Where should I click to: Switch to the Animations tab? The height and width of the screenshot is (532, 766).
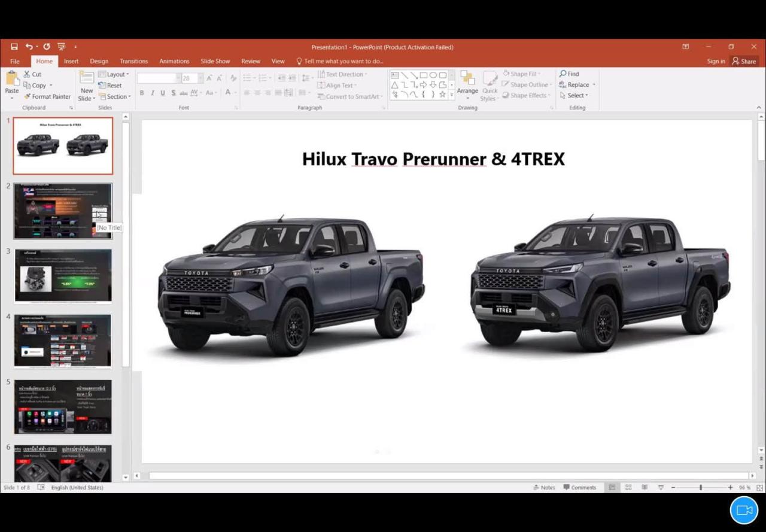(174, 61)
